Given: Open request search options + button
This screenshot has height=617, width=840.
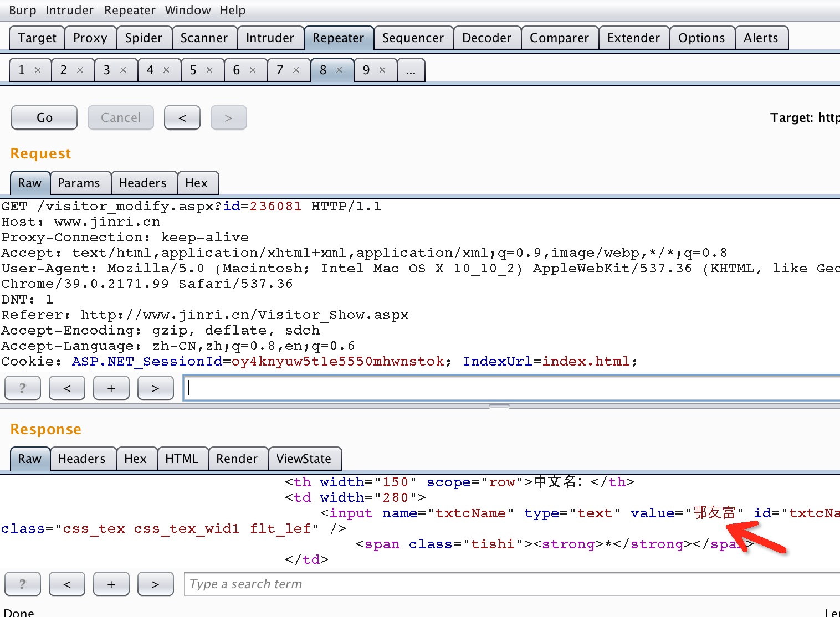Looking at the screenshot, I should tap(111, 388).
